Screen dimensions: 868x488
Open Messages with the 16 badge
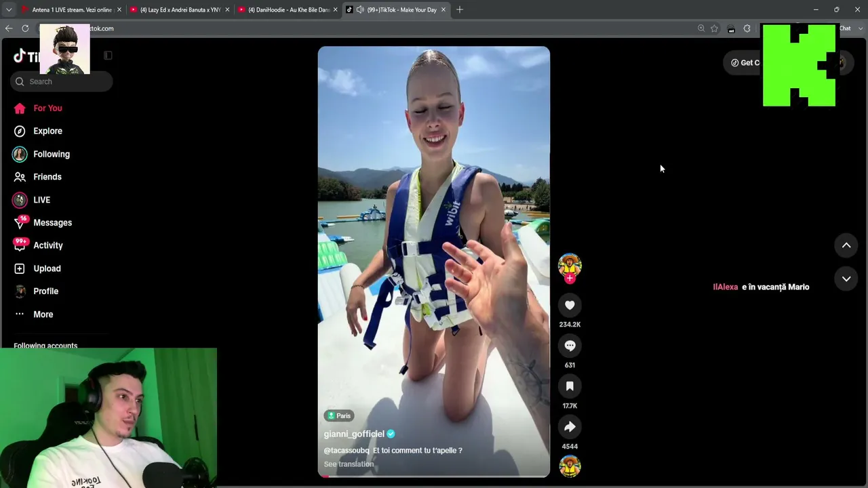tap(43, 223)
